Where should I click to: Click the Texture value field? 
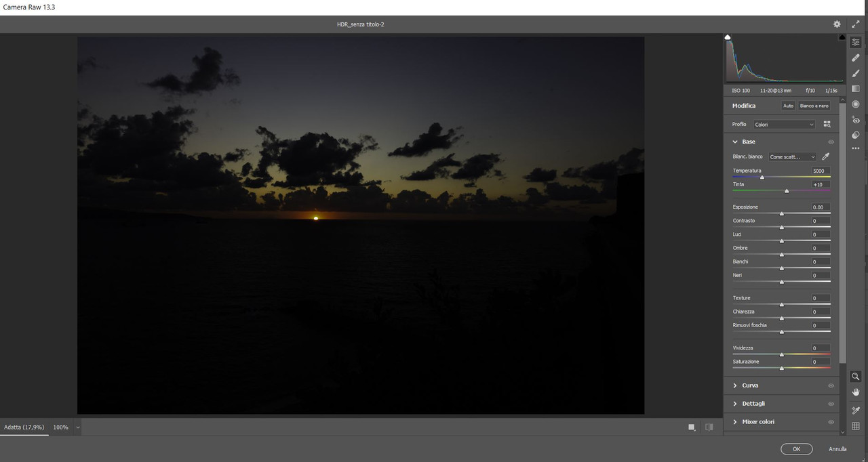819,298
